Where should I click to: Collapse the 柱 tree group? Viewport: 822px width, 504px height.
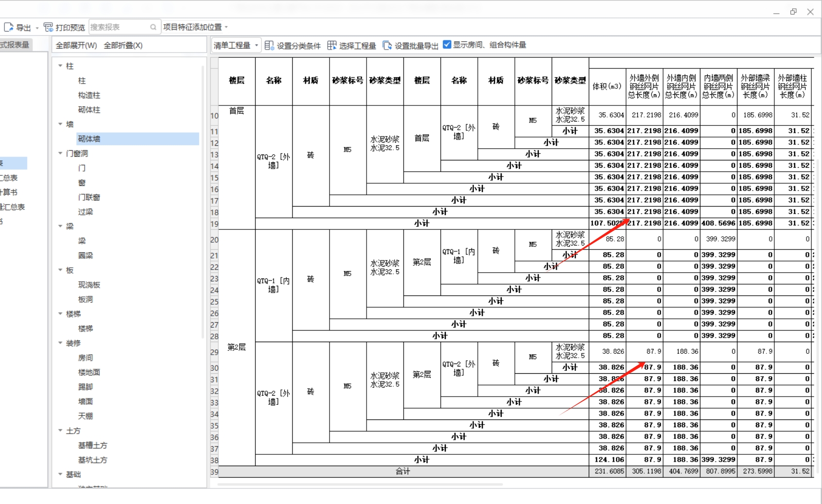(60, 66)
